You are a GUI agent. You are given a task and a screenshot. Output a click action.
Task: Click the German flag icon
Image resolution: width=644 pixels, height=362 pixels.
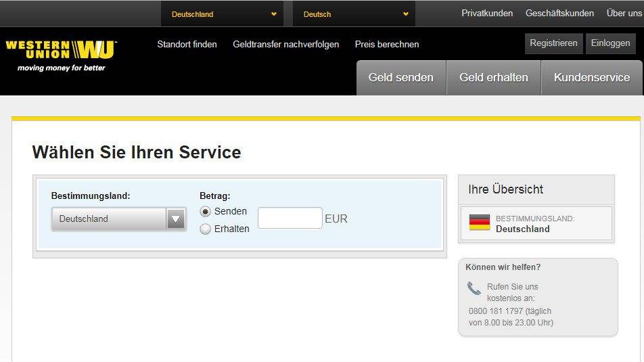pos(480,223)
